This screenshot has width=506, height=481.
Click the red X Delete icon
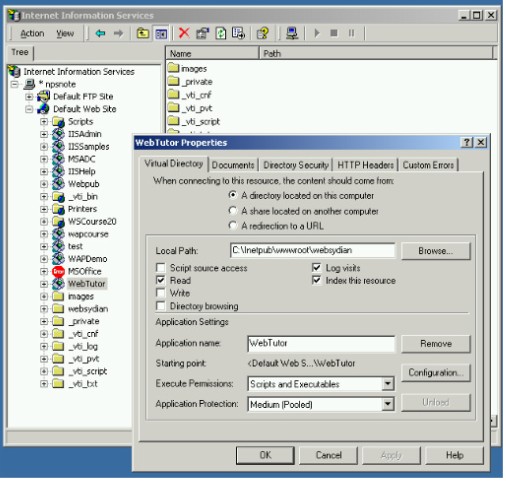coord(184,33)
